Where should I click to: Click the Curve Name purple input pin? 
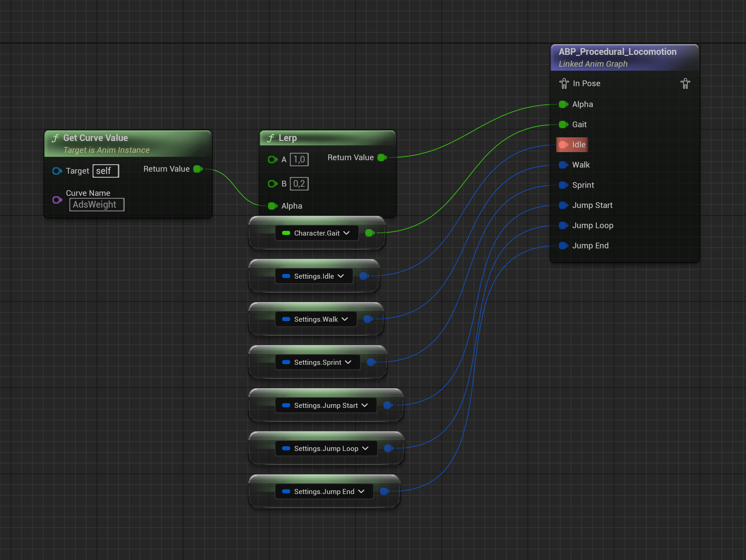pos(57,200)
